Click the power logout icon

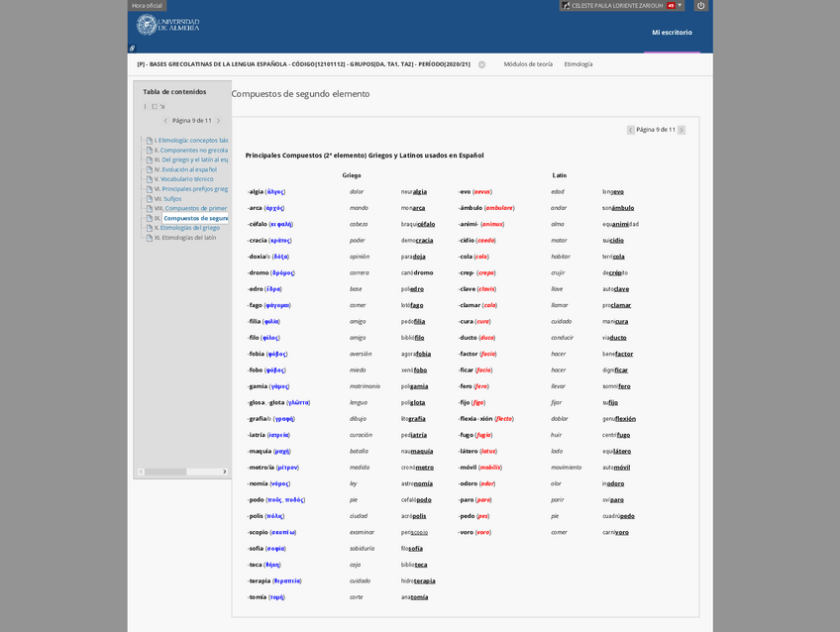700,5
